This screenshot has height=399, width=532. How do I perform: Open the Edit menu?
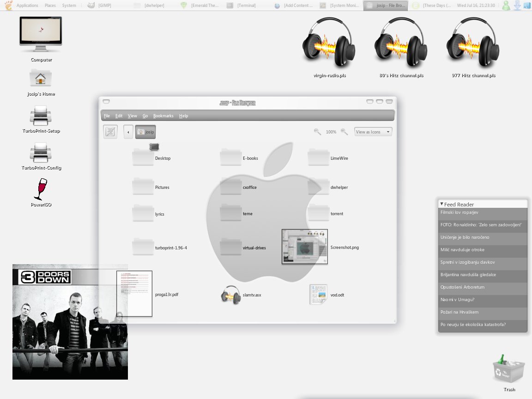(x=119, y=116)
